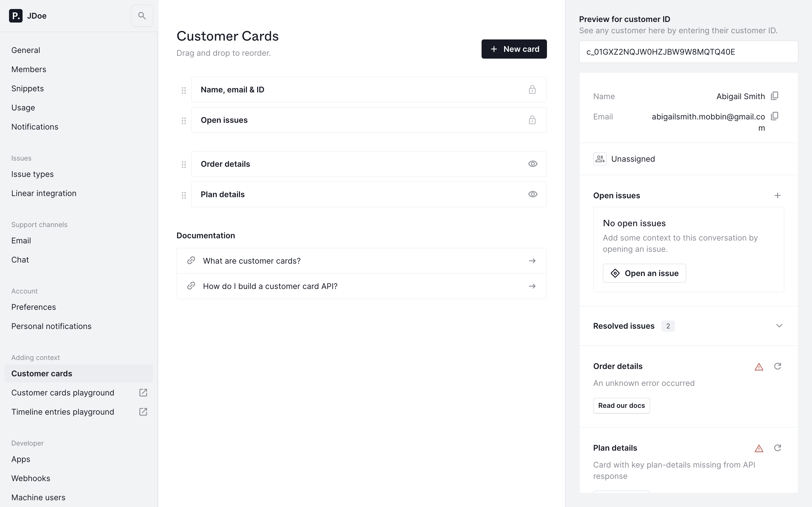Reload the Order details card
Viewport: 812px width, 507px height.
pyautogui.click(x=777, y=366)
